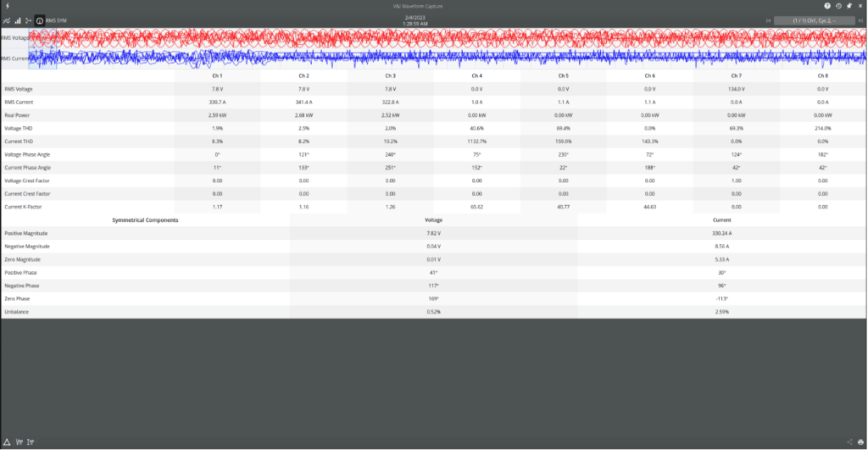Click the 2.59% current unbalance value

pyautogui.click(x=722, y=312)
